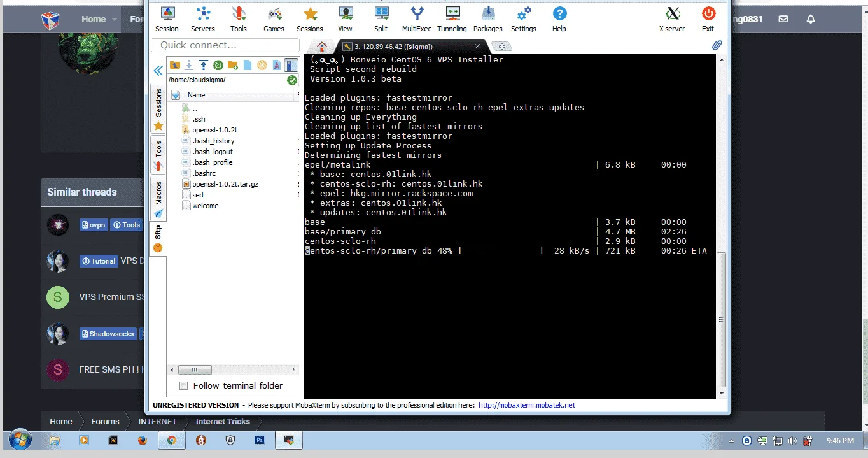Click the terminal vertical scrollbar thumb
The width and height of the screenshot is (868, 458).
click(721, 319)
